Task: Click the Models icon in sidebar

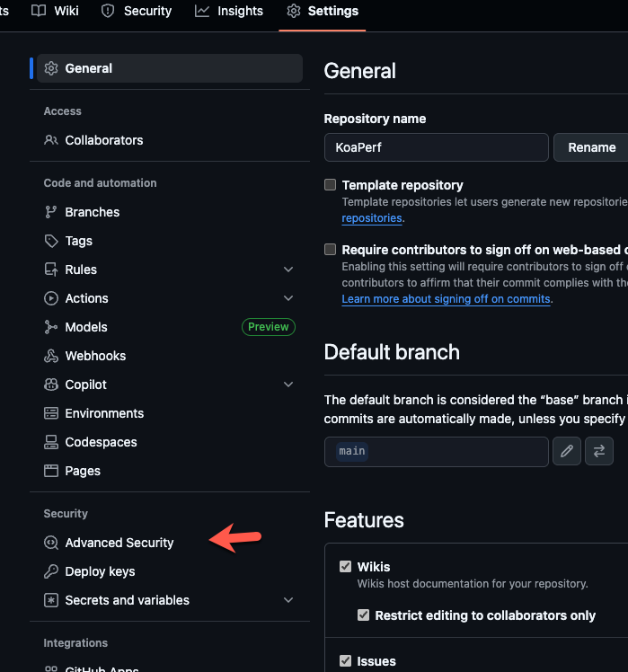Action: pyautogui.click(x=51, y=327)
